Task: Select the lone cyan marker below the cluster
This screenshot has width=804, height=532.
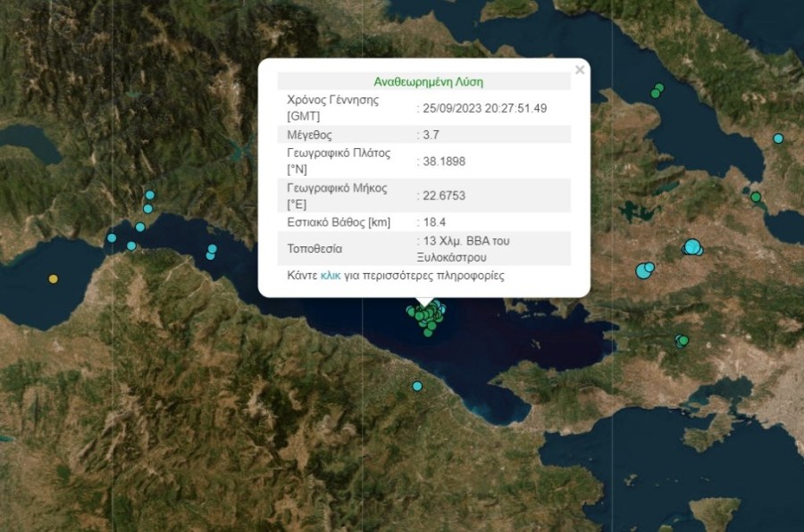Action: (416, 387)
